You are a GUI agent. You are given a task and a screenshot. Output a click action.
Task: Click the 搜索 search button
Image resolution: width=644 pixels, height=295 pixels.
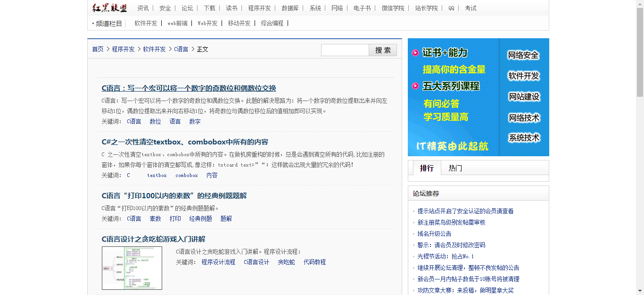pyautogui.click(x=382, y=50)
